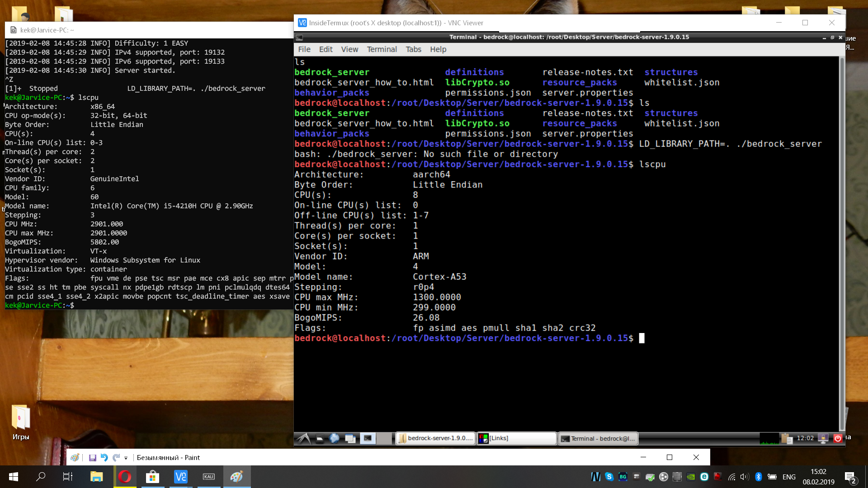Open the web browser globe icon in VNC panel
Image resolution: width=868 pixels, height=488 pixels.
(x=335, y=438)
